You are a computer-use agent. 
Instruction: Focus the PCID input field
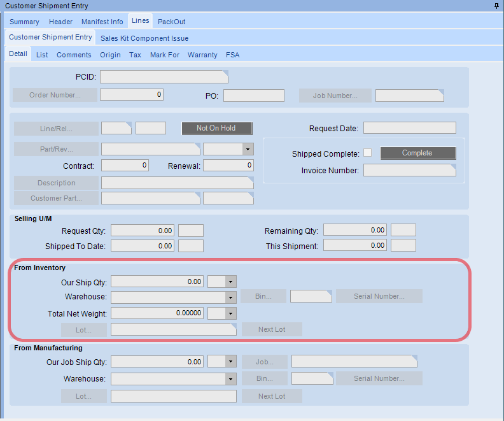164,77
